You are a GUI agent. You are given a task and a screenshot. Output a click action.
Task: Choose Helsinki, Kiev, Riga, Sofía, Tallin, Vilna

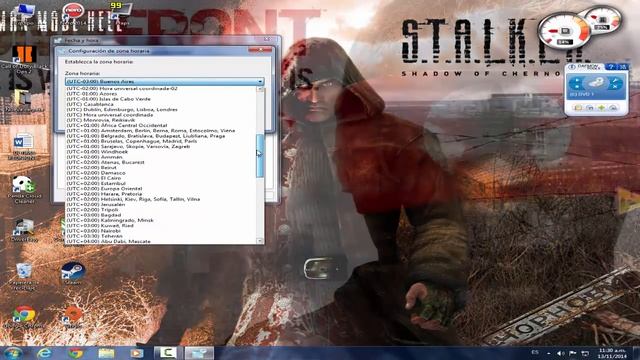[133, 200]
